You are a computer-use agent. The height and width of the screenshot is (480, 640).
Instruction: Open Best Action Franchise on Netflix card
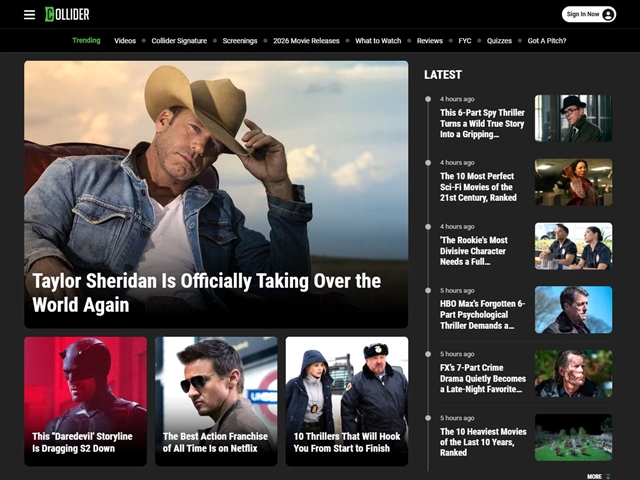tap(216, 401)
